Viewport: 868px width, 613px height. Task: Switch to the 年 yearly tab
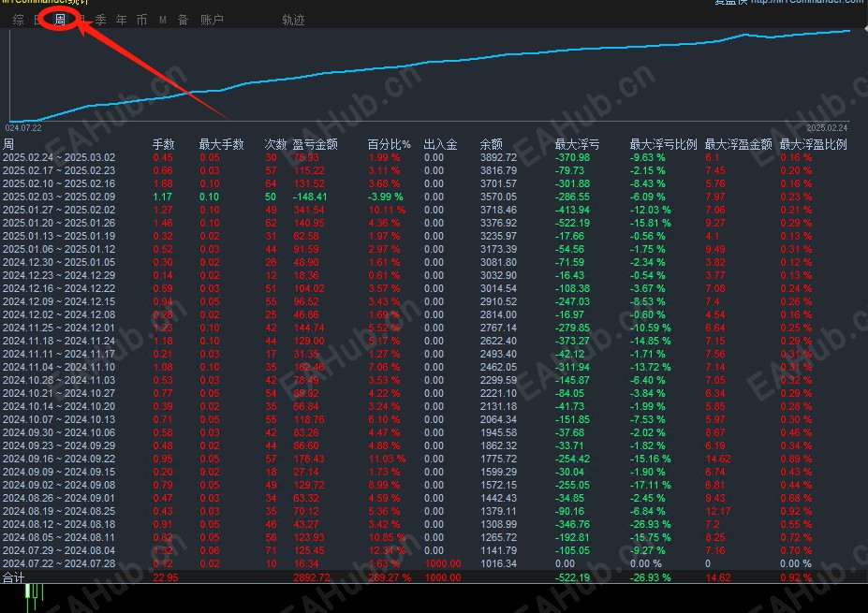(122, 20)
